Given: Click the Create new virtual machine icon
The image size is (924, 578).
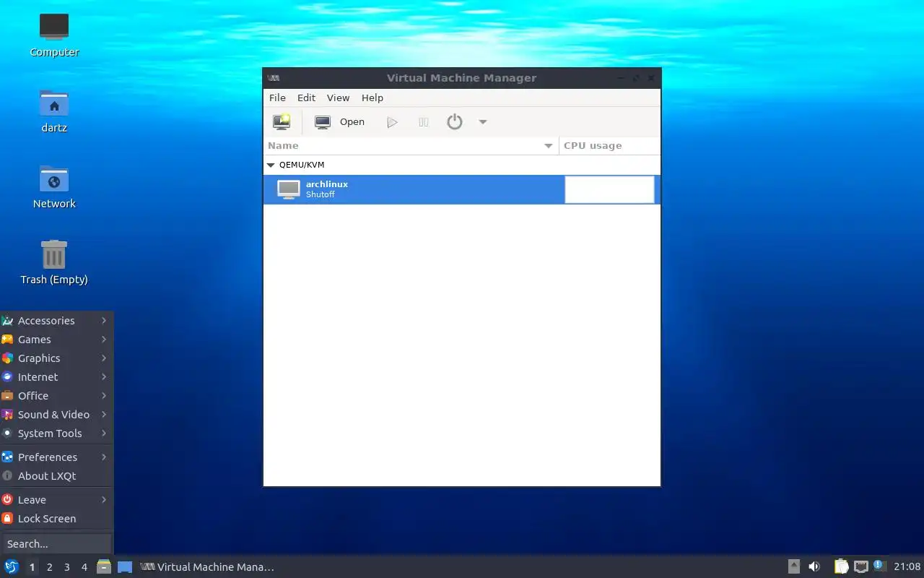Looking at the screenshot, I should [x=282, y=122].
